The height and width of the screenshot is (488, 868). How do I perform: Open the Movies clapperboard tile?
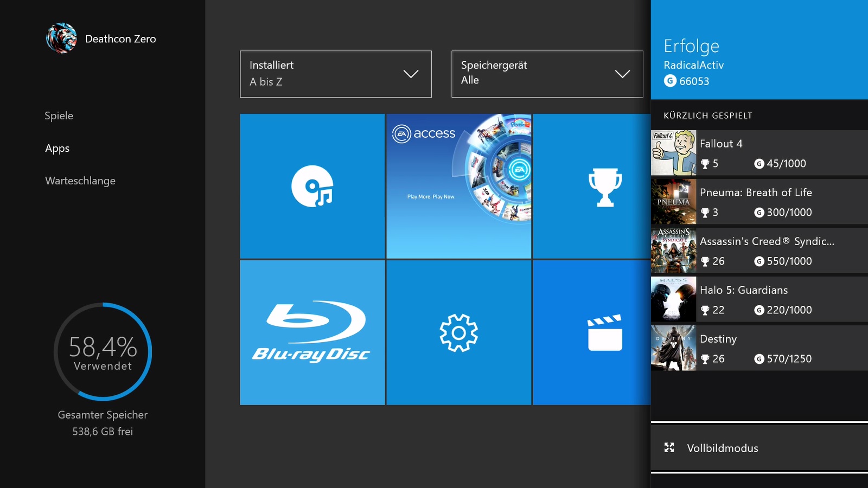[592, 332]
